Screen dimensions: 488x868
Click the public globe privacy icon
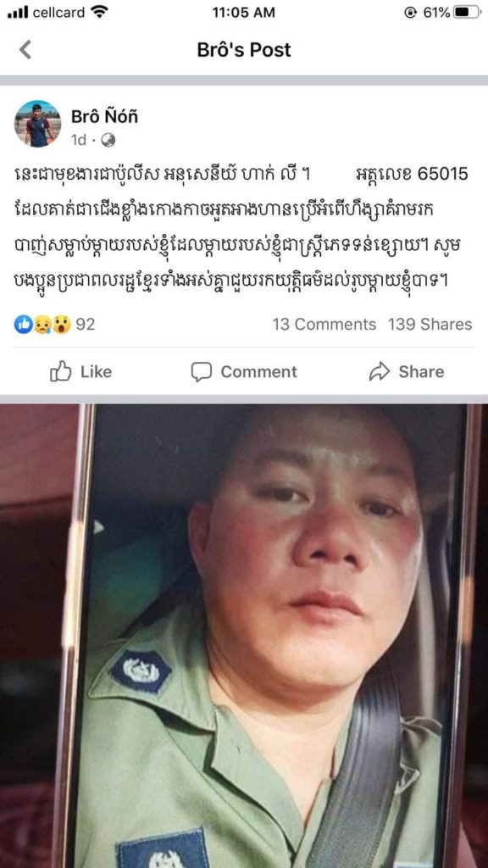click(x=108, y=141)
